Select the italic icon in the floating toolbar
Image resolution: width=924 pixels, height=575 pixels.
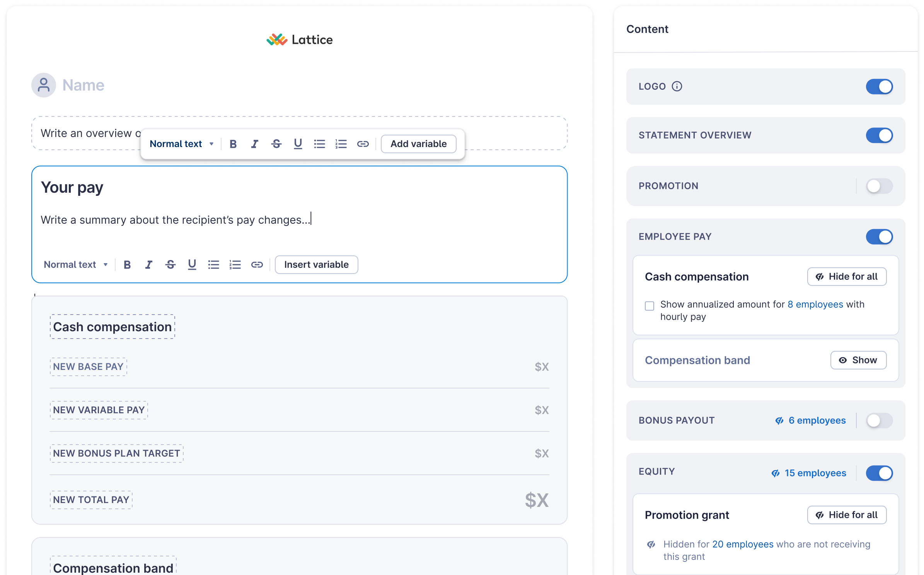point(254,144)
